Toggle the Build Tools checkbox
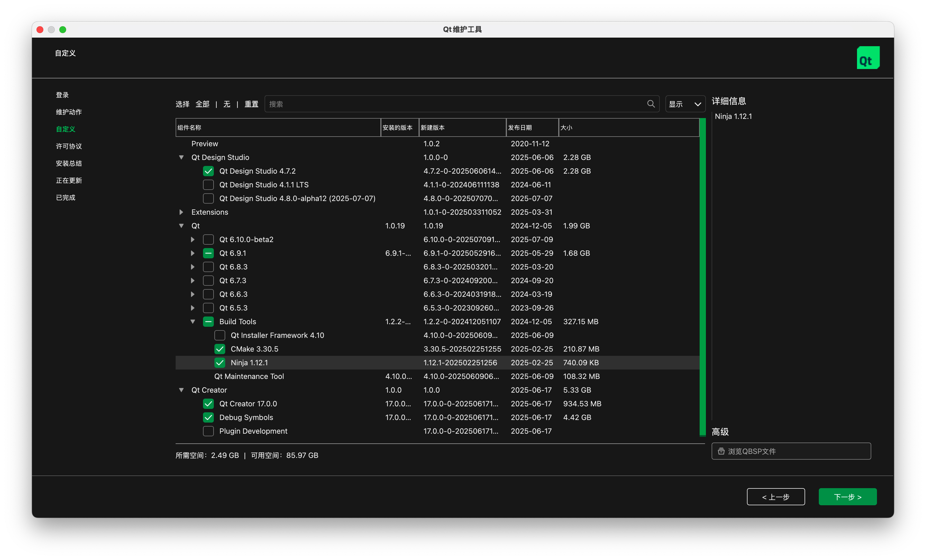The width and height of the screenshot is (926, 560). point(208,321)
